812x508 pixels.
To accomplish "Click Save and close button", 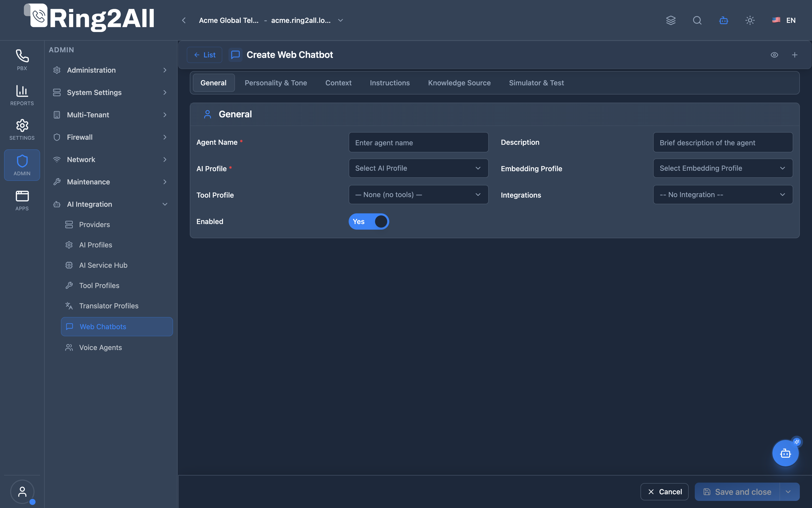I will click(x=737, y=492).
